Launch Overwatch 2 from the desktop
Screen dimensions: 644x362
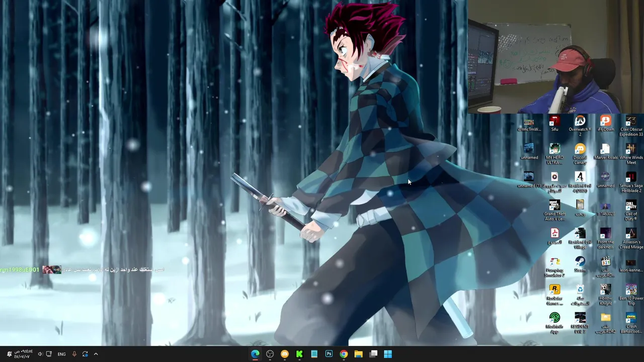(580, 126)
